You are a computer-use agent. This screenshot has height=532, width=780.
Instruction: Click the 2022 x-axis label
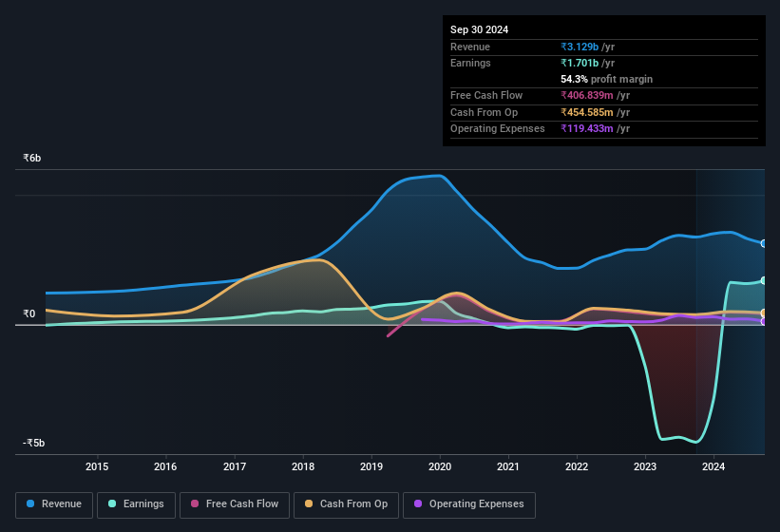[577, 466]
